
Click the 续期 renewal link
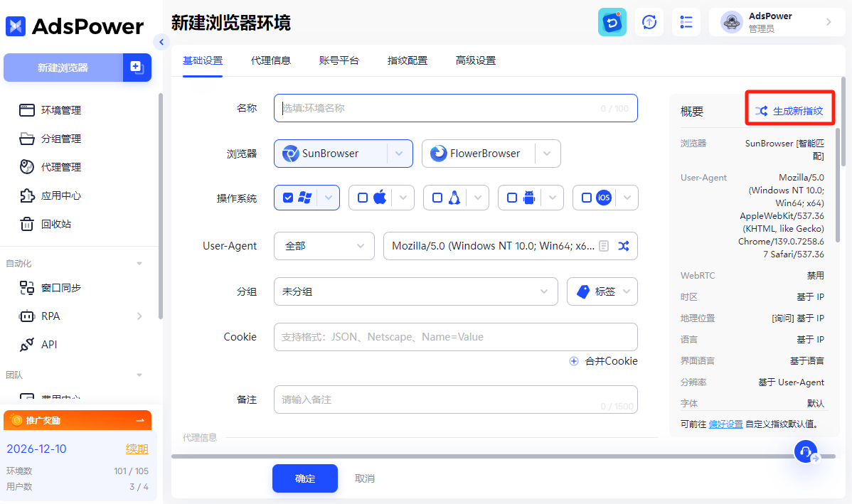pyautogui.click(x=137, y=449)
